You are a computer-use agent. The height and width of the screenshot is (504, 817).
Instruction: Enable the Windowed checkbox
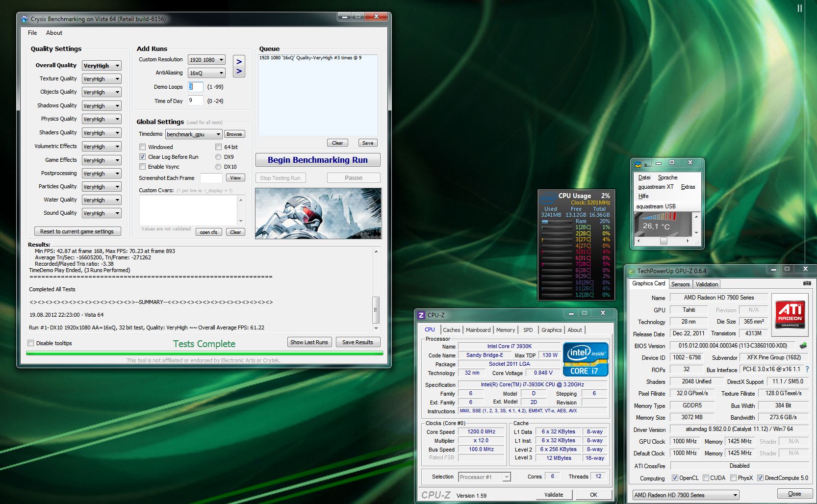[x=143, y=147]
